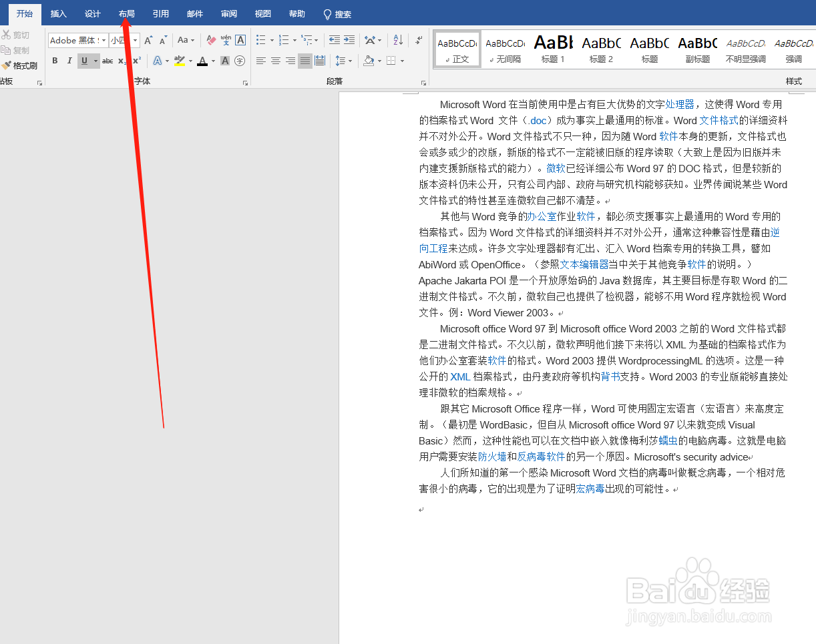Apply text effects (outlined A) icon
Image resolution: width=816 pixels, height=644 pixels.
(157, 61)
